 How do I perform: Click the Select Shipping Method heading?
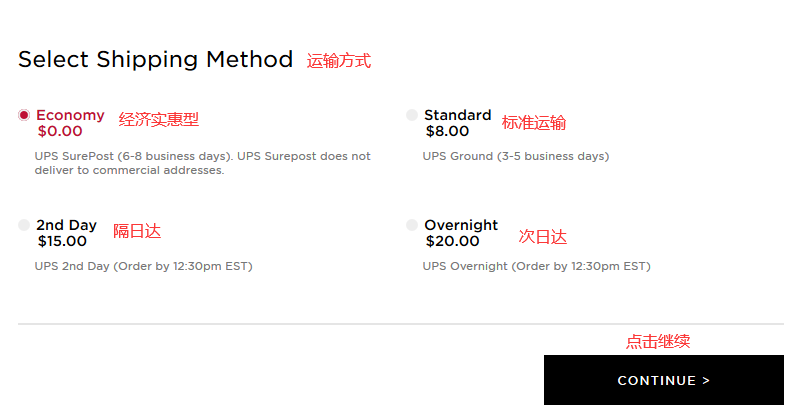pyautogui.click(x=155, y=59)
